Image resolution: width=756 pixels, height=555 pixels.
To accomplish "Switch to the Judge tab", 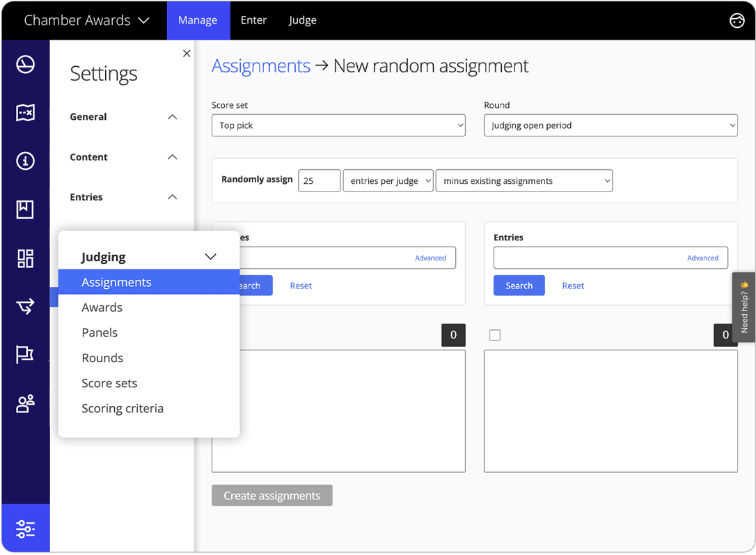I will click(303, 20).
